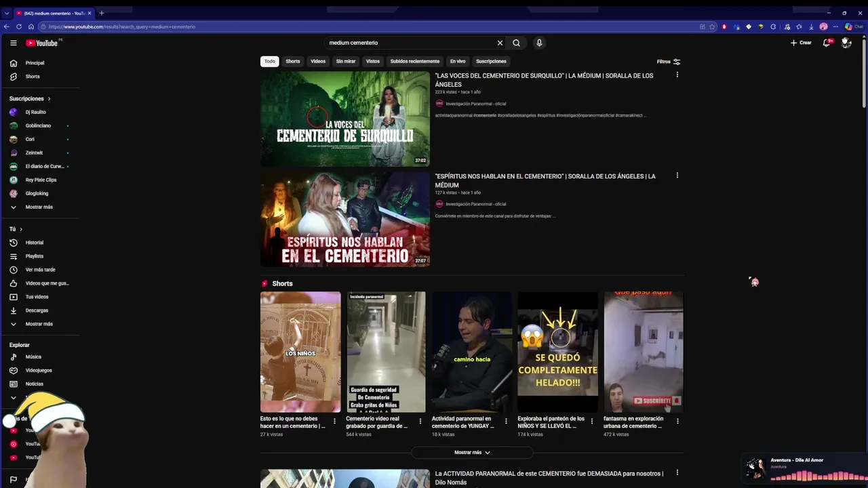This screenshot has height=488, width=868.
Task: Open the YouTube hamburger guide menu
Action: (x=13, y=43)
